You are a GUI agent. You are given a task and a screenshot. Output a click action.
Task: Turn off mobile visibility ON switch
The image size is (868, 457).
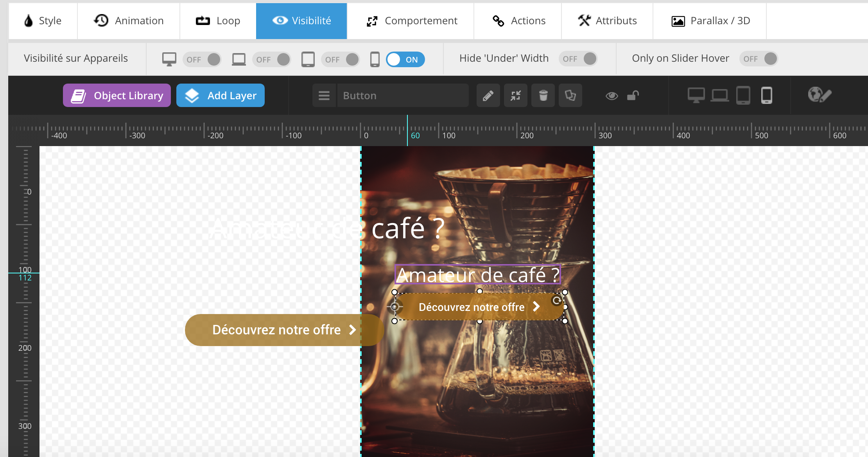(405, 59)
